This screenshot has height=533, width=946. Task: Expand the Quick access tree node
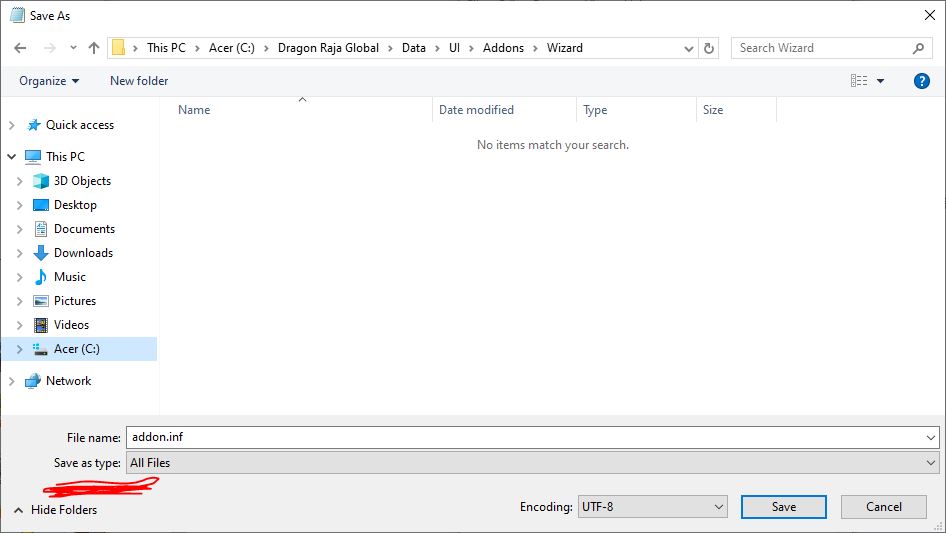pyautogui.click(x=12, y=125)
